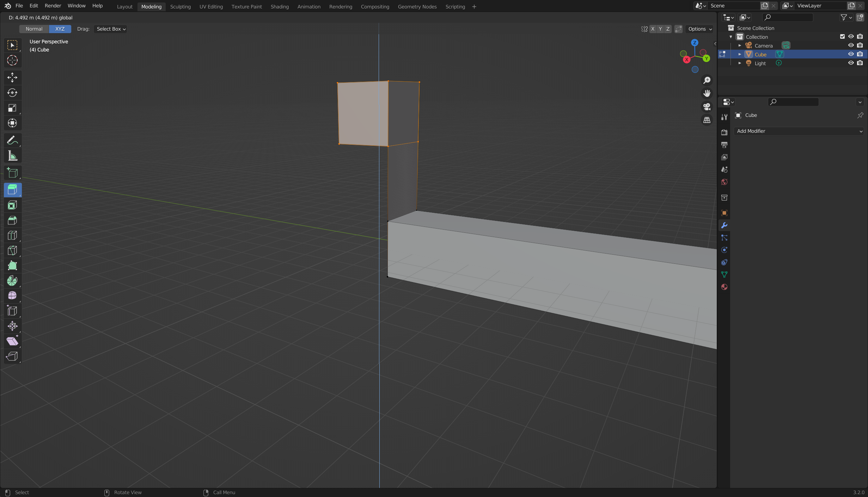The image size is (868, 497).
Task: Expand the Light tree item
Action: coord(740,63)
